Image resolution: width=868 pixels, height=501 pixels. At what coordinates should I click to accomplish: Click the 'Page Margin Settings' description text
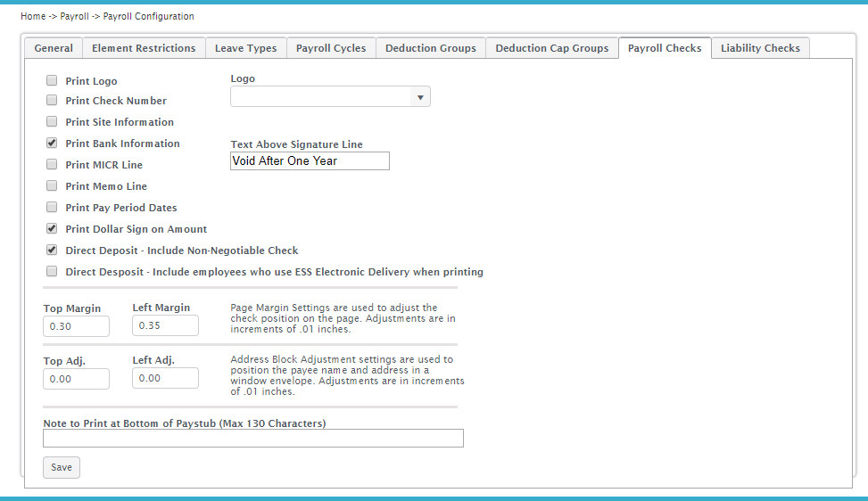[x=343, y=318]
